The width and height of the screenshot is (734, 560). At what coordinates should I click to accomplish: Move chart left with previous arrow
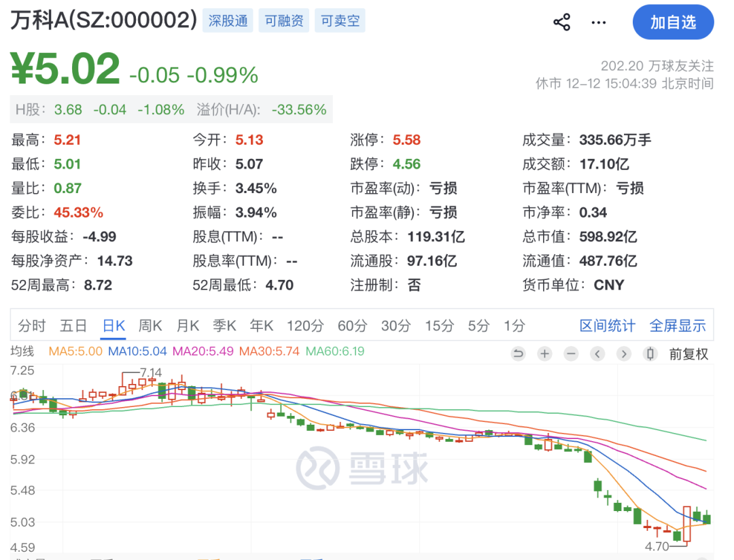click(597, 353)
